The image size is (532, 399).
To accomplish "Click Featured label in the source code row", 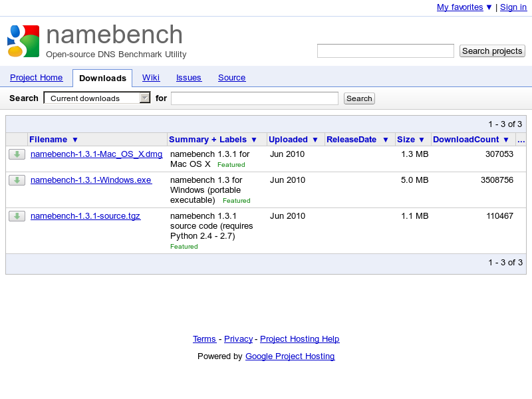I will click(184, 247).
